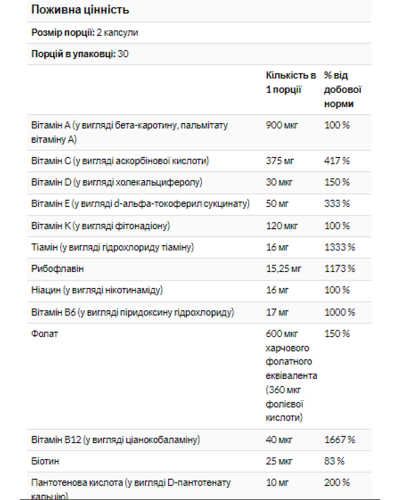
Task: Click the Кількість в 1 порції column header
Action: pyautogui.click(x=291, y=82)
